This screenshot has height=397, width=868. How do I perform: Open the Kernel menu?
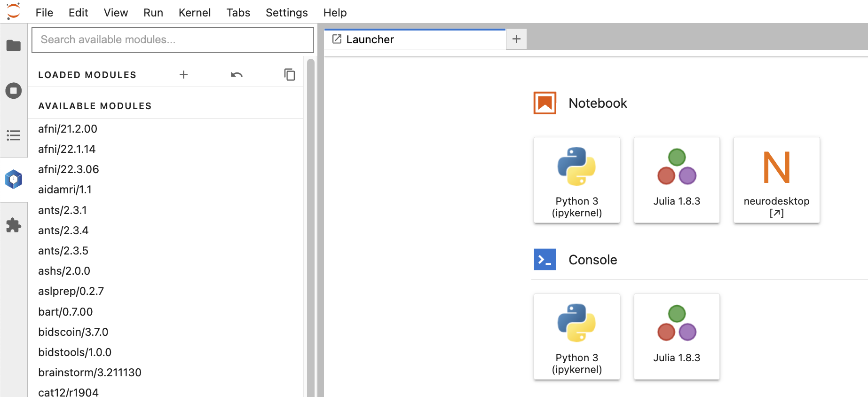[x=194, y=13]
